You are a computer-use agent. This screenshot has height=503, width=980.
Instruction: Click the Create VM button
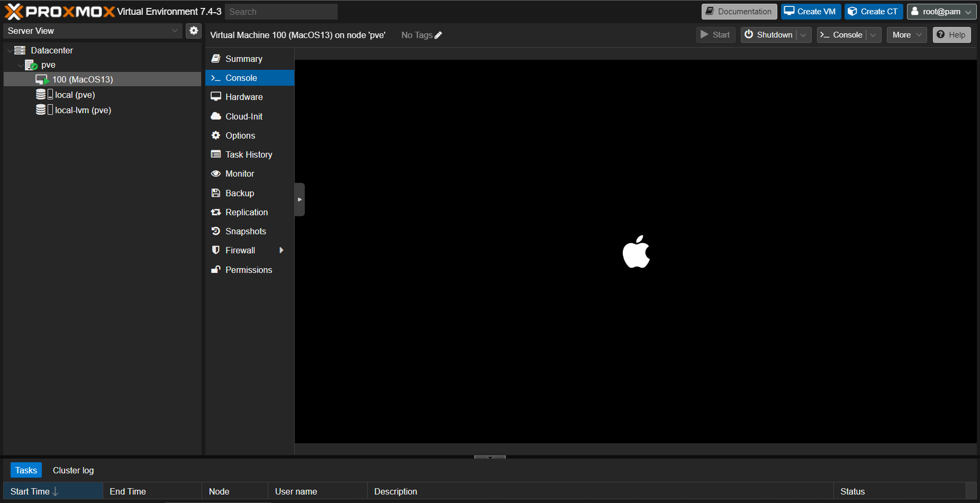coord(811,12)
